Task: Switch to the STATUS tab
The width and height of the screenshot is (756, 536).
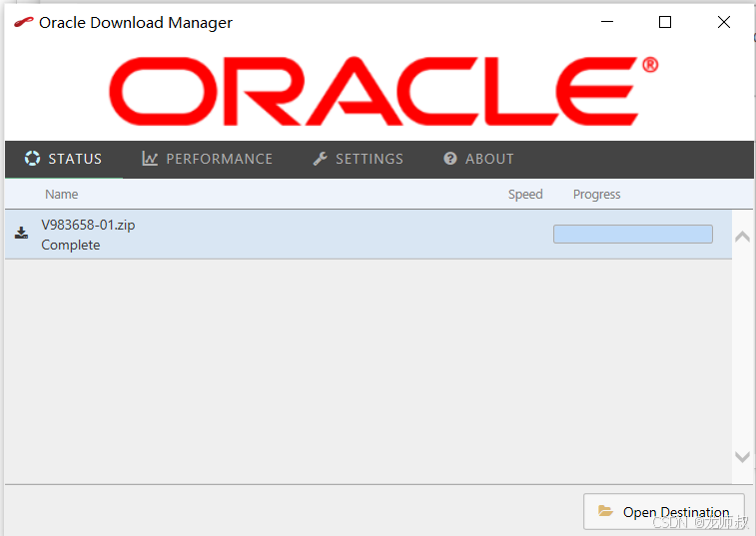Action: pyautogui.click(x=63, y=159)
